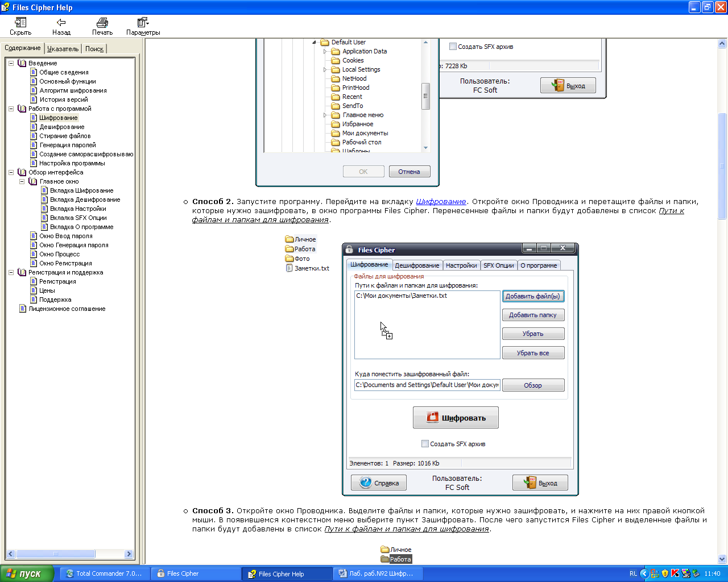728x582 pixels.
Task: Switch to Files Cipher taskbar button
Action: (196, 573)
